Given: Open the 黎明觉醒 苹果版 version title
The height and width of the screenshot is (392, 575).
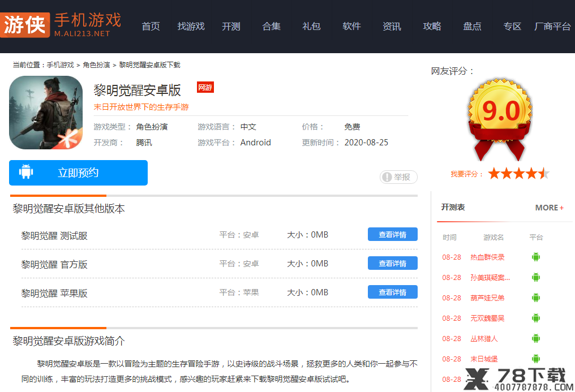Looking at the screenshot, I should tap(54, 293).
